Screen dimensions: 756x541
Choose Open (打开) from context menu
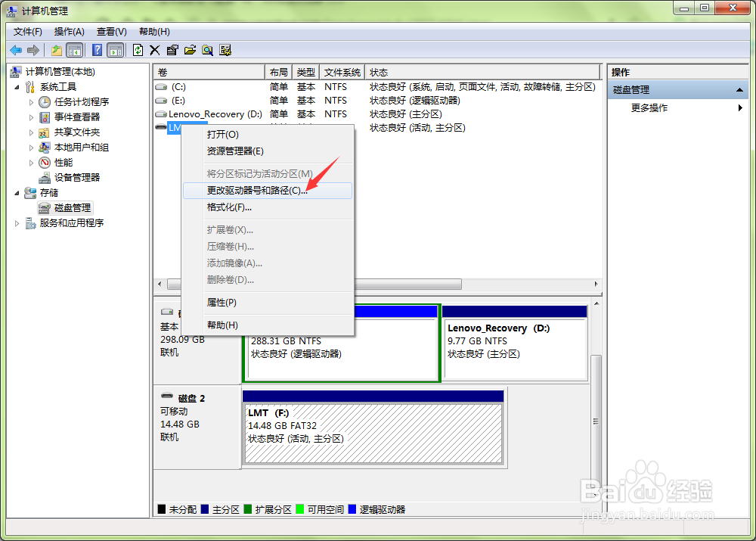pos(268,135)
